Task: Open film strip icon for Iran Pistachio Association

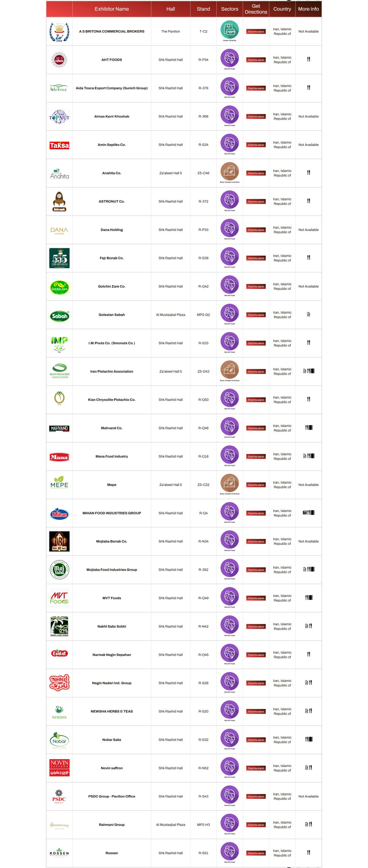Action: 312,371
